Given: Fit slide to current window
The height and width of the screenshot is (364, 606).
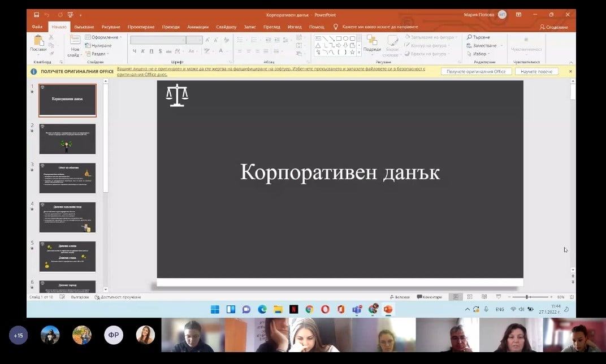Looking at the screenshot, I should click(572, 297).
